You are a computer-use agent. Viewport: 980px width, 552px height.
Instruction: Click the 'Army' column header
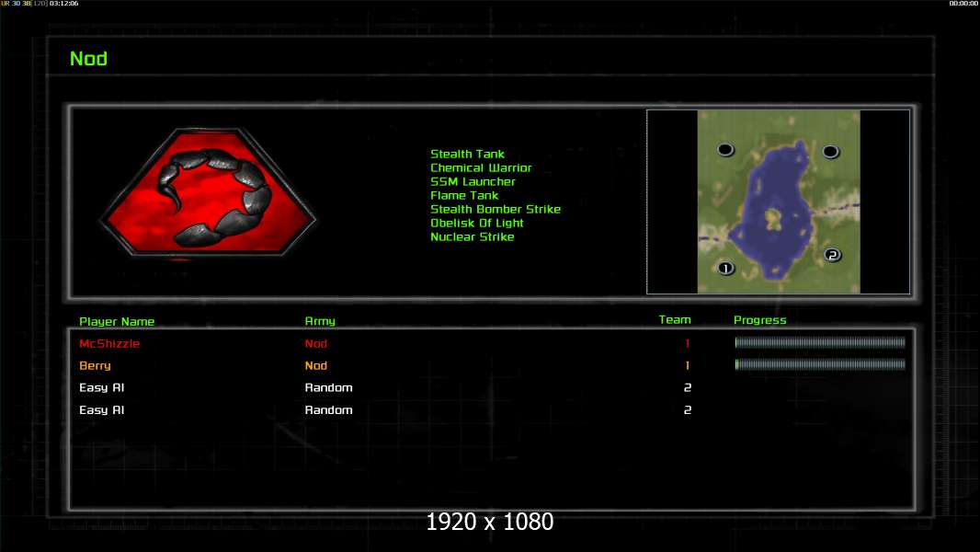pos(319,321)
